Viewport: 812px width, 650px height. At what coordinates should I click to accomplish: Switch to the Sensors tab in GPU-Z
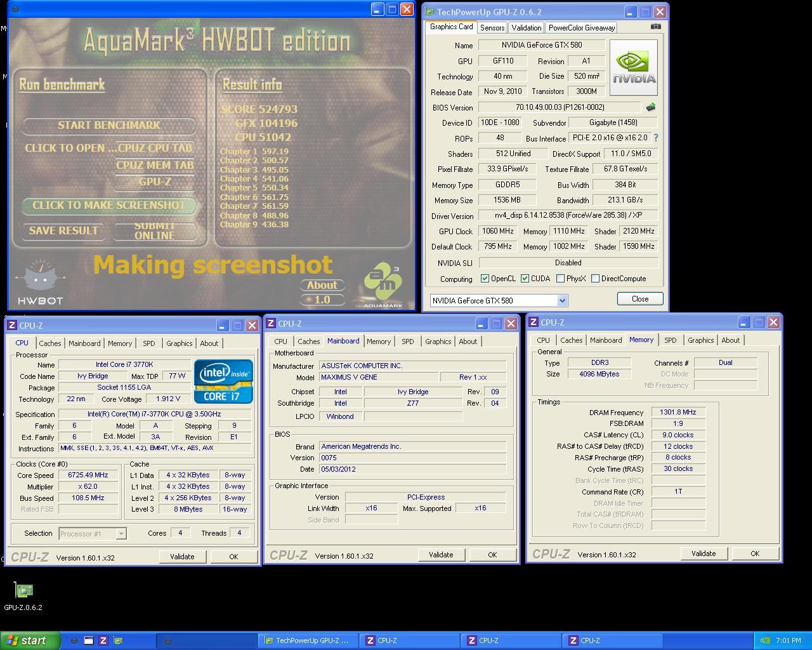pyautogui.click(x=492, y=27)
